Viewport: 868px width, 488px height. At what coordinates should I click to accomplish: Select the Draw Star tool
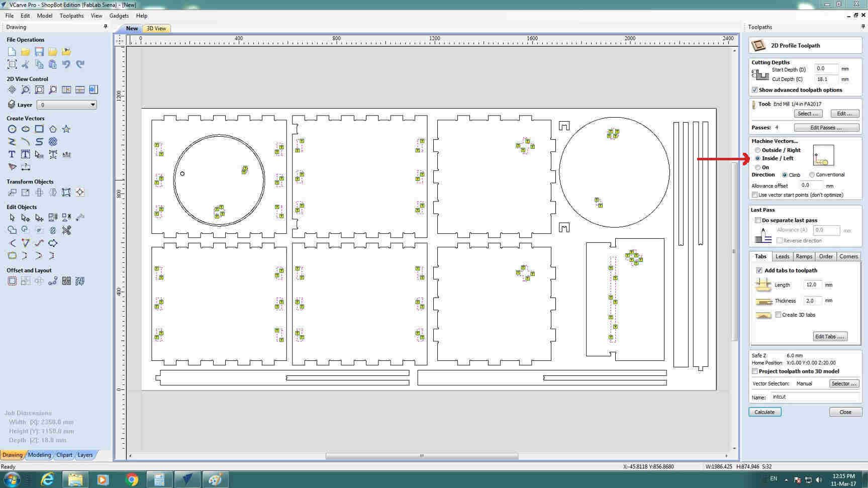(x=66, y=129)
